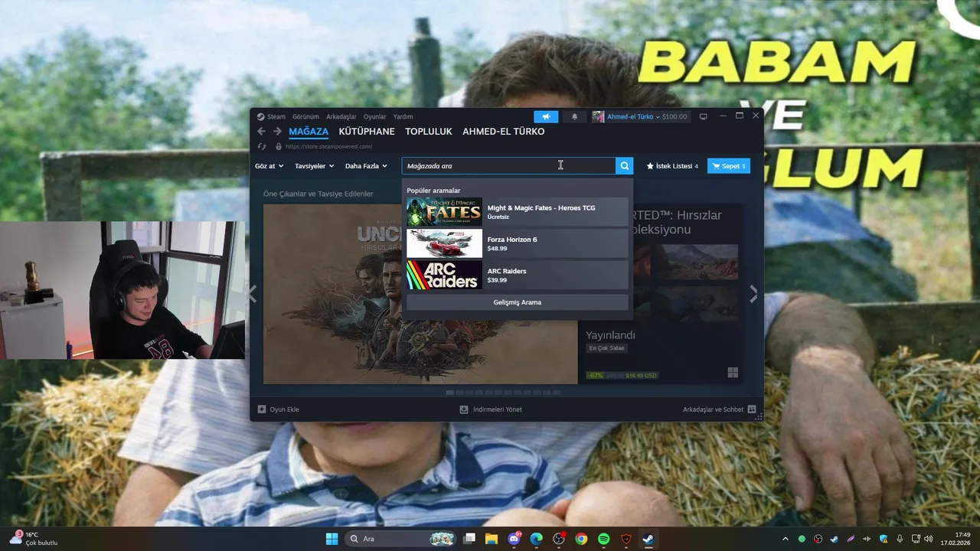Select Forza Horizon 6 search suggestion

coord(518,243)
